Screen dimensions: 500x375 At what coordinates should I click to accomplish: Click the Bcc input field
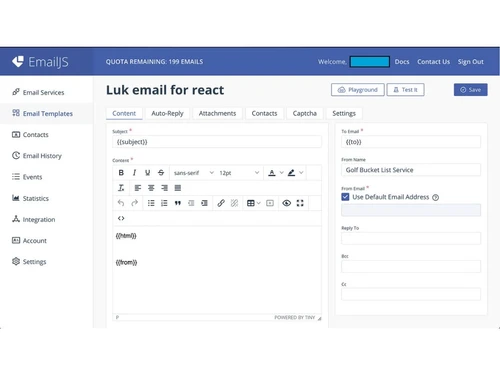click(x=411, y=266)
